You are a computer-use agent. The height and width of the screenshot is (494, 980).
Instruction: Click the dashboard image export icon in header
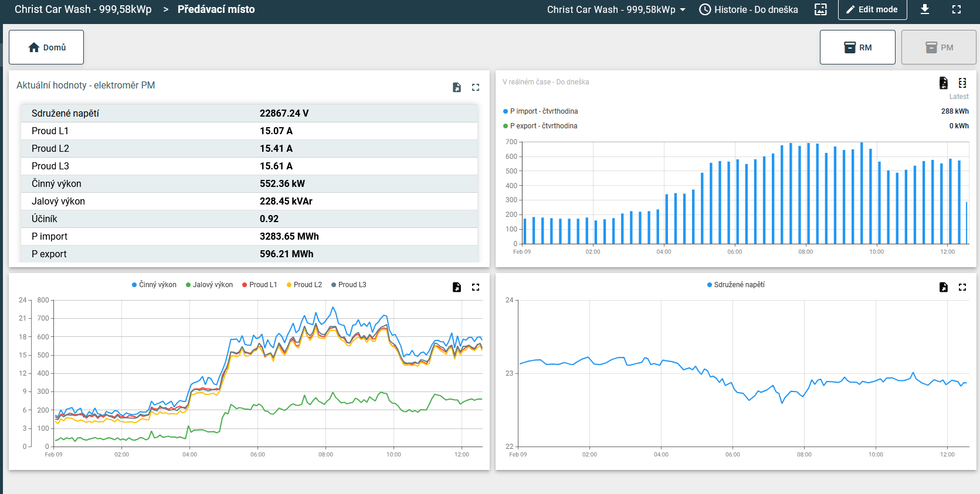(x=820, y=9)
